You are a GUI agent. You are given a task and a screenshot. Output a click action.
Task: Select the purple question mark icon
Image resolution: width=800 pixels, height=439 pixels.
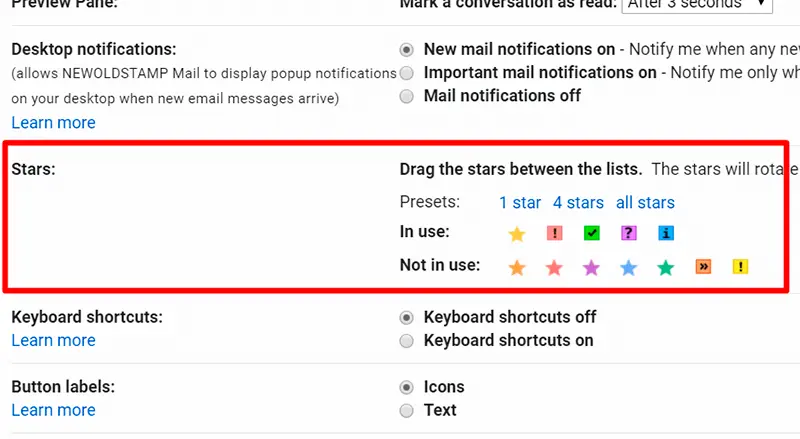click(x=629, y=233)
